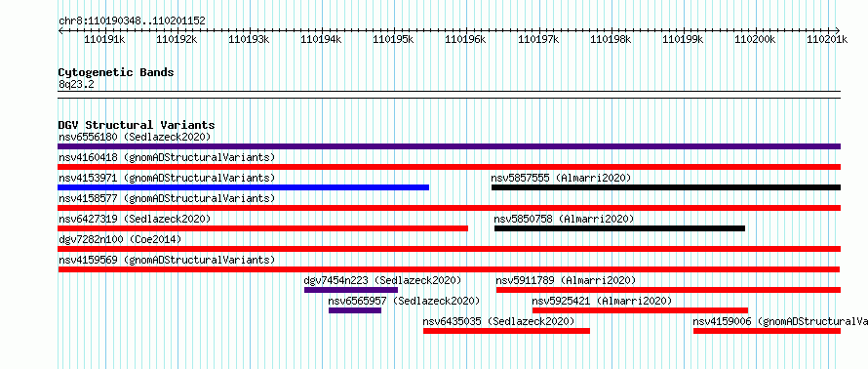Click the 110195k ruler position
The height and width of the screenshot is (369, 868).
pyautogui.click(x=394, y=39)
